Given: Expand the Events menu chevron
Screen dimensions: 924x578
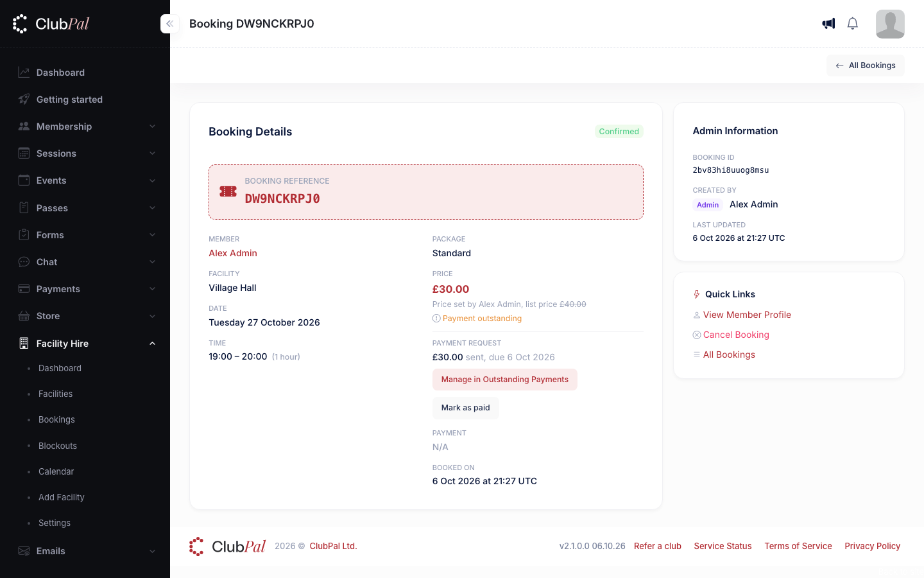Looking at the screenshot, I should 153,180.
